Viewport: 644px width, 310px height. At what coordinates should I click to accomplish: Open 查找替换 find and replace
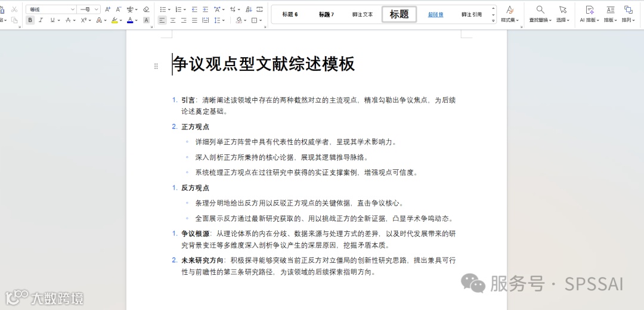point(540,14)
